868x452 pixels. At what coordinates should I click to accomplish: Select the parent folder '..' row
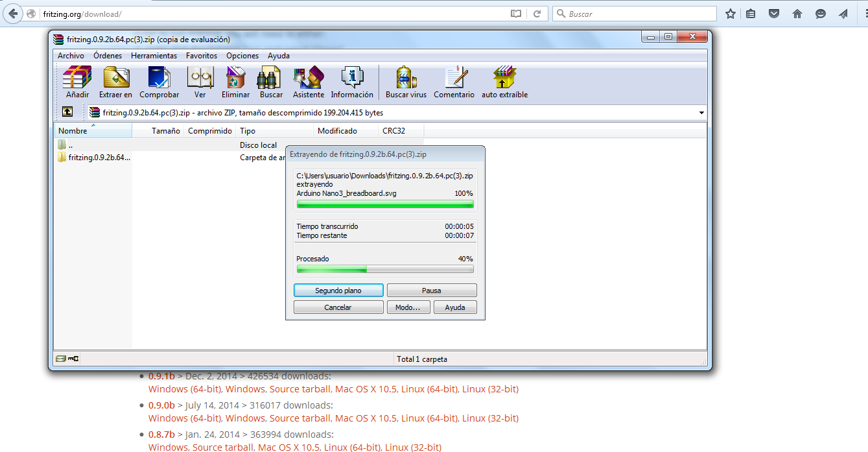click(239, 145)
